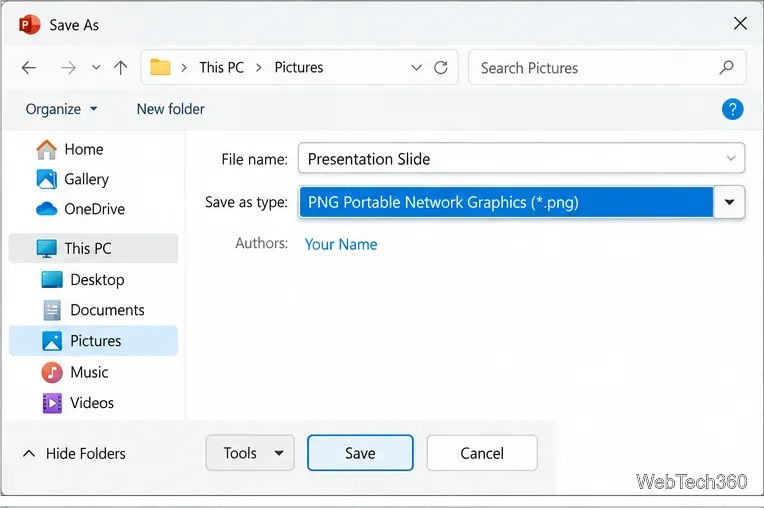The height and width of the screenshot is (508, 764).
Task: Open Save as type list arrow
Action: pyautogui.click(x=729, y=202)
